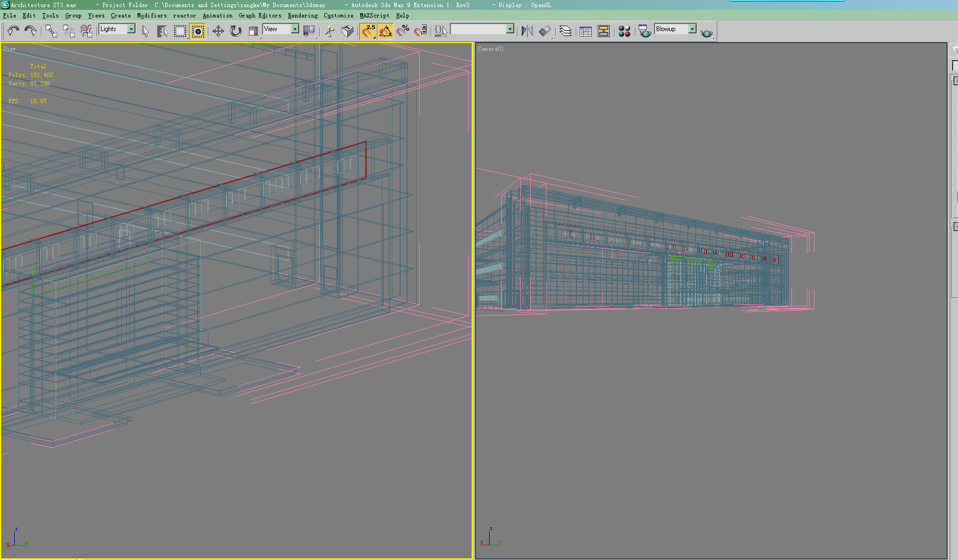Enable the Angle Snap toggle

[385, 31]
